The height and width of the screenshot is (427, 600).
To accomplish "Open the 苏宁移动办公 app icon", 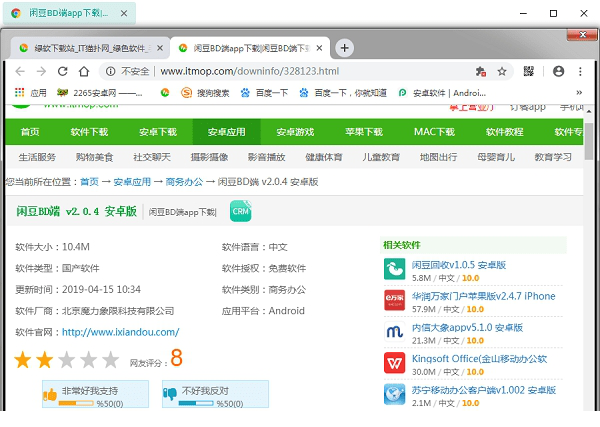I will 394,394.
